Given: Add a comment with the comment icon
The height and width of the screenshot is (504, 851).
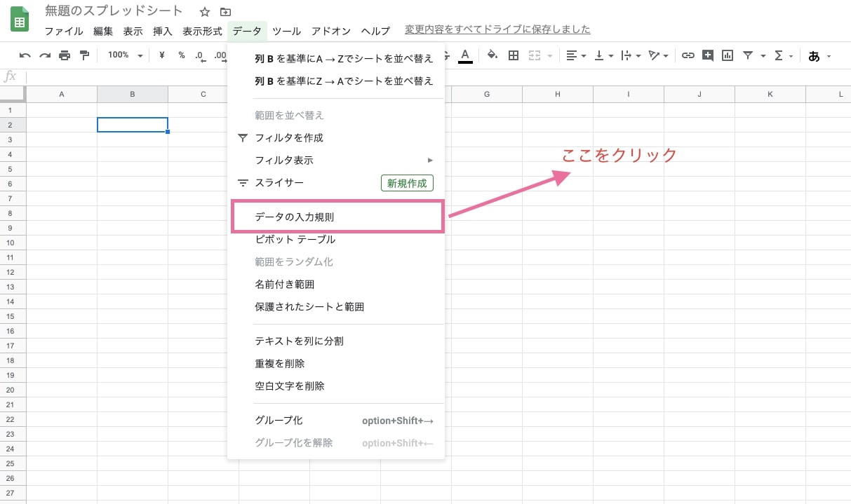Looking at the screenshot, I should [708, 55].
